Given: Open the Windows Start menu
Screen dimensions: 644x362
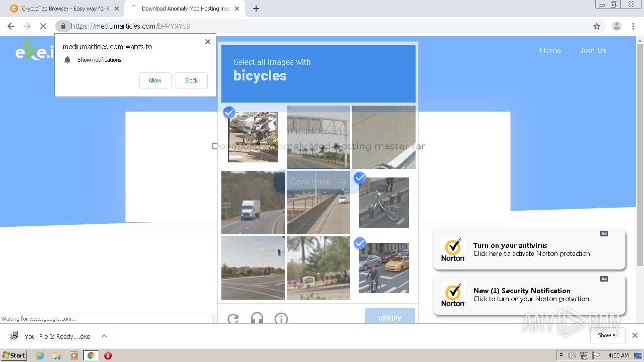Looking at the screenshot, I should 14,355.
